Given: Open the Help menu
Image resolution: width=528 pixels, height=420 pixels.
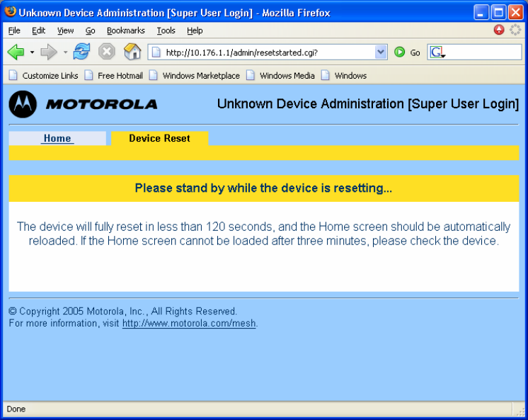Looking at the screenshot, I should 195,30.
